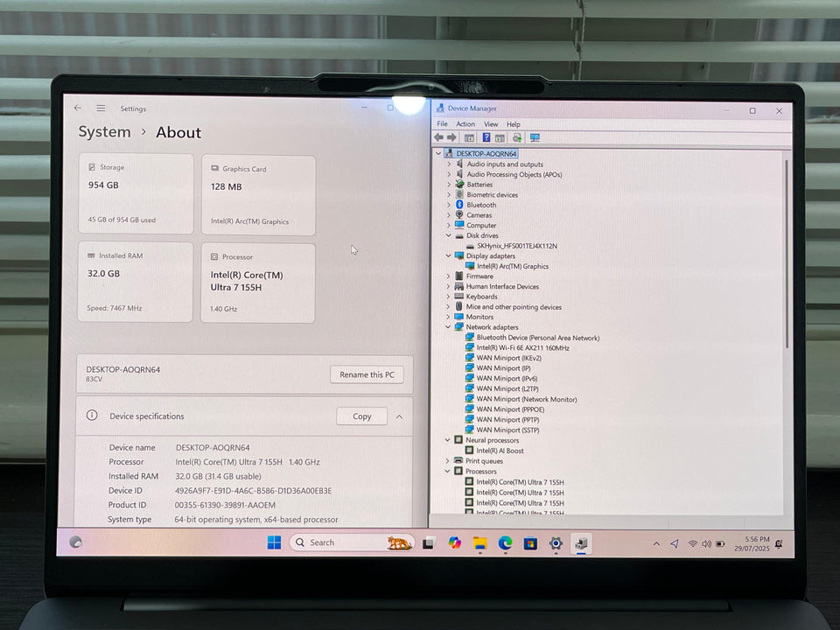
Task: Select Intel(R) Wi-Fi 6E AX211 160MHz adapter
Action: (x=523, y=347)
